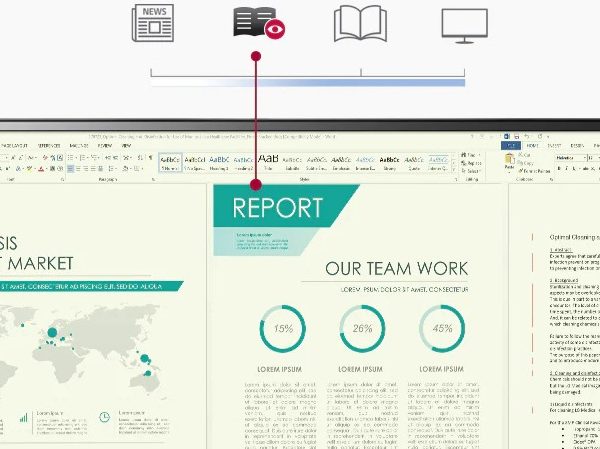This screenshot has height=449, width=600.
Task: Select the NEWS newspaper mode icon
Action: [153, 23]
